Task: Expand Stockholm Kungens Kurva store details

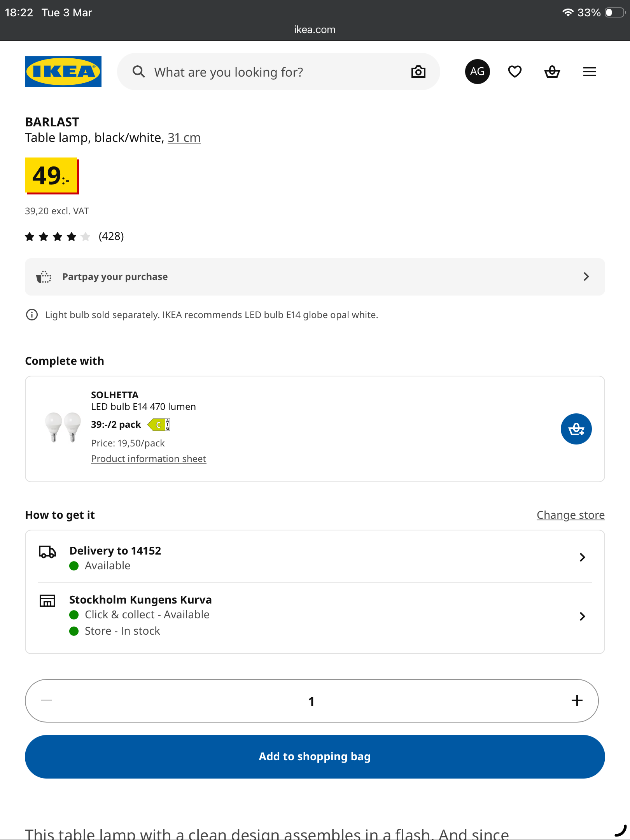Action: click(315, 616)
